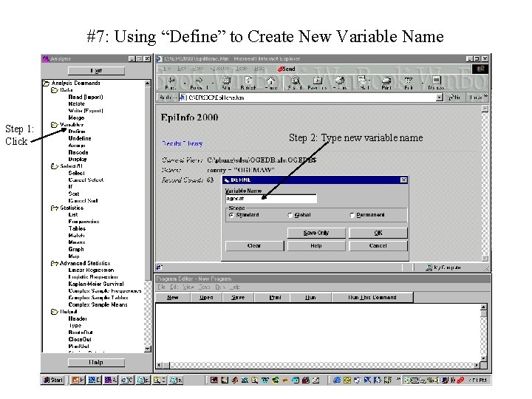Select Graph command in the tree
532x399 pixels.
point(76,250)
